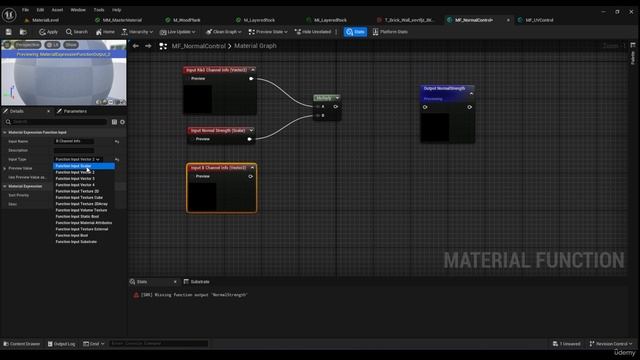Switch to the MM_MasterMaterial tab
This screenshot has width=640, height=360.
pos(122,20)
